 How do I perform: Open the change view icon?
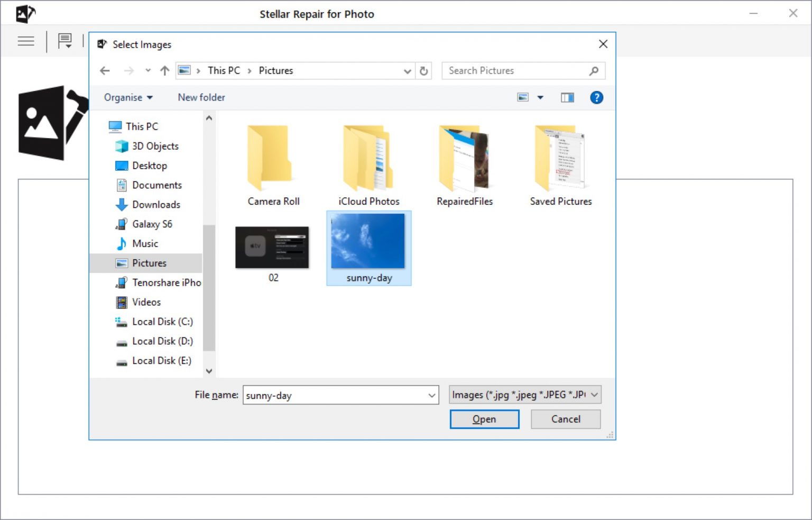coord(523,97)
